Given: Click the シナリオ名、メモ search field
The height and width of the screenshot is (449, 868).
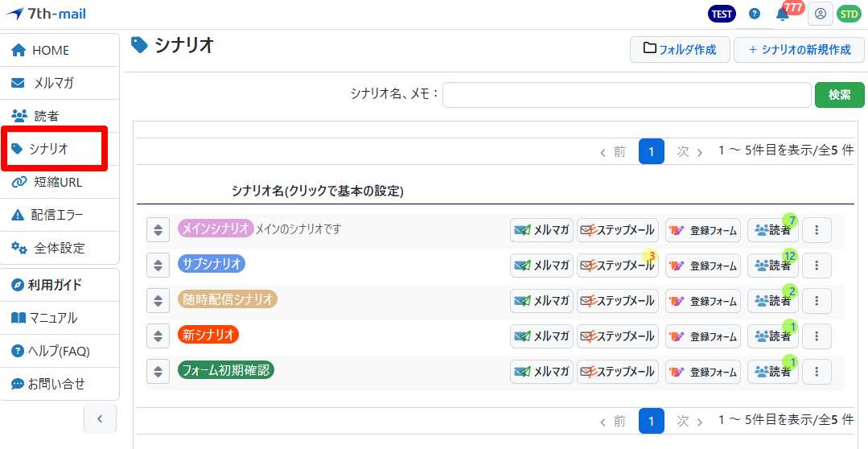Looking at the screenshot, I should tap(626, 94).
